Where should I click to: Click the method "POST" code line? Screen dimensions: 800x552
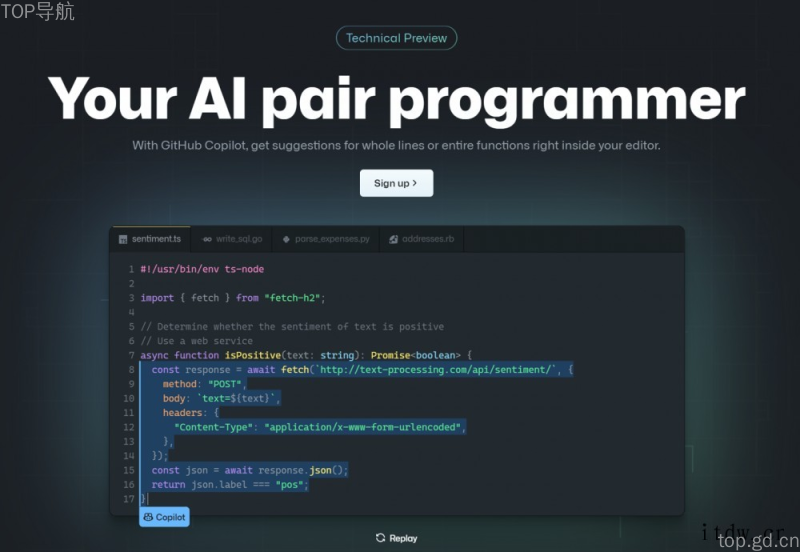(204, 384)
